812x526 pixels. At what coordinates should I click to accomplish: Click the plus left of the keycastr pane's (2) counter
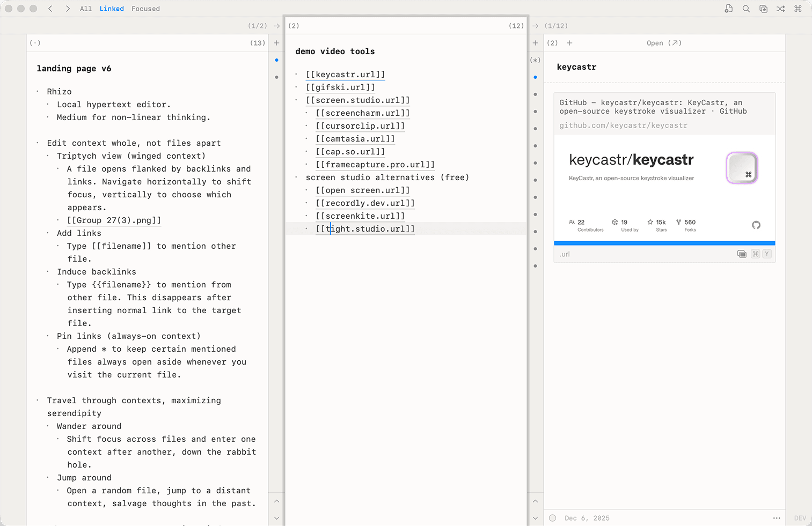535,43
